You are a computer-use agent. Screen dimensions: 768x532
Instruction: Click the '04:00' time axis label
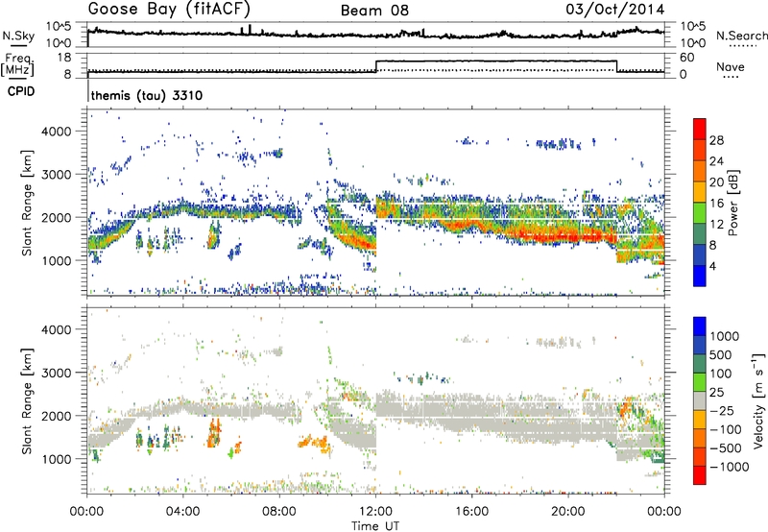183,512
